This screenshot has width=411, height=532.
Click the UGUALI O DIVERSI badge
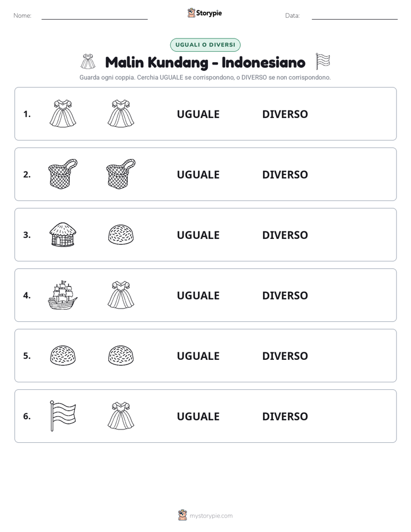205,45
